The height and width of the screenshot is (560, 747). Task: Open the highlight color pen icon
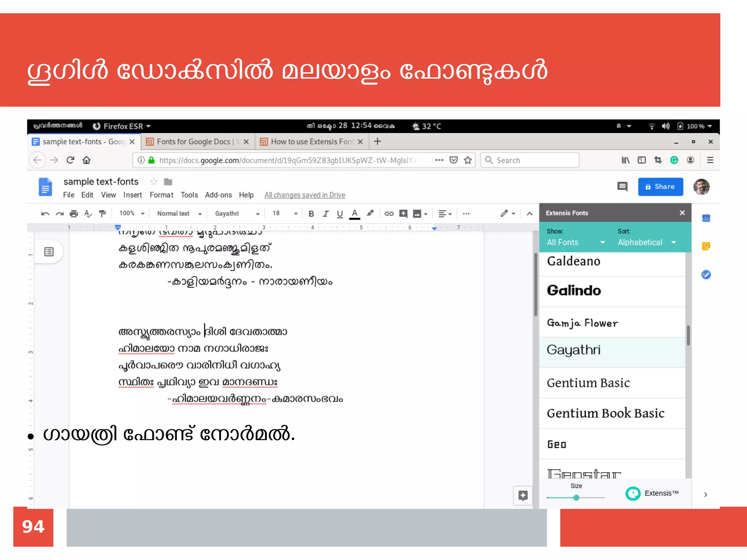click(x=370, y=213)
